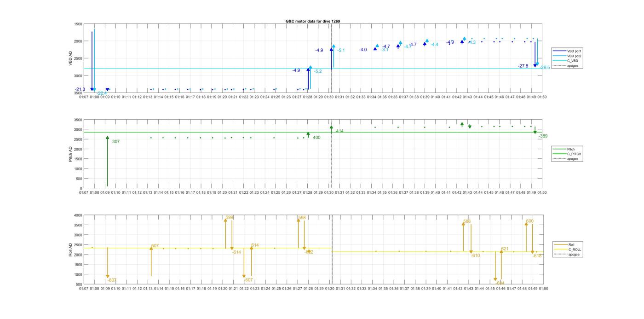Click the '-607' label near 01:09 in Roll plot

[x=112, y=280]
